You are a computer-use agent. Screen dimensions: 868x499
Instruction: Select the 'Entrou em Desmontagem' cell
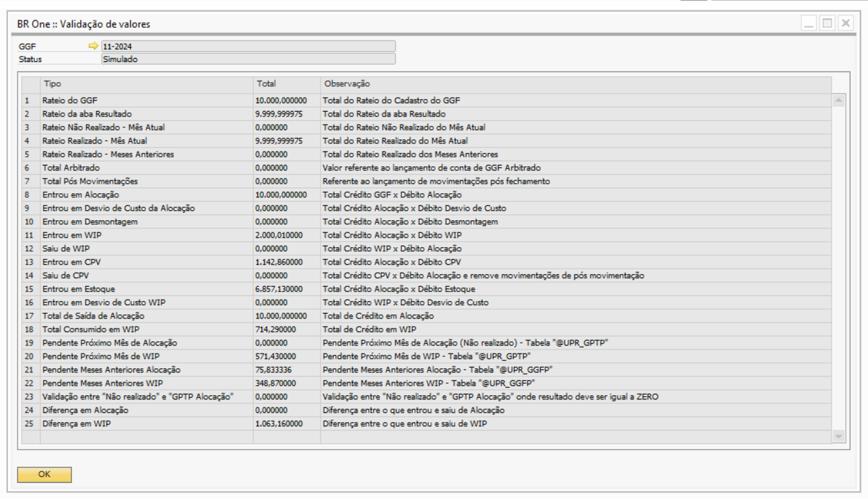[x=147, y=222]
